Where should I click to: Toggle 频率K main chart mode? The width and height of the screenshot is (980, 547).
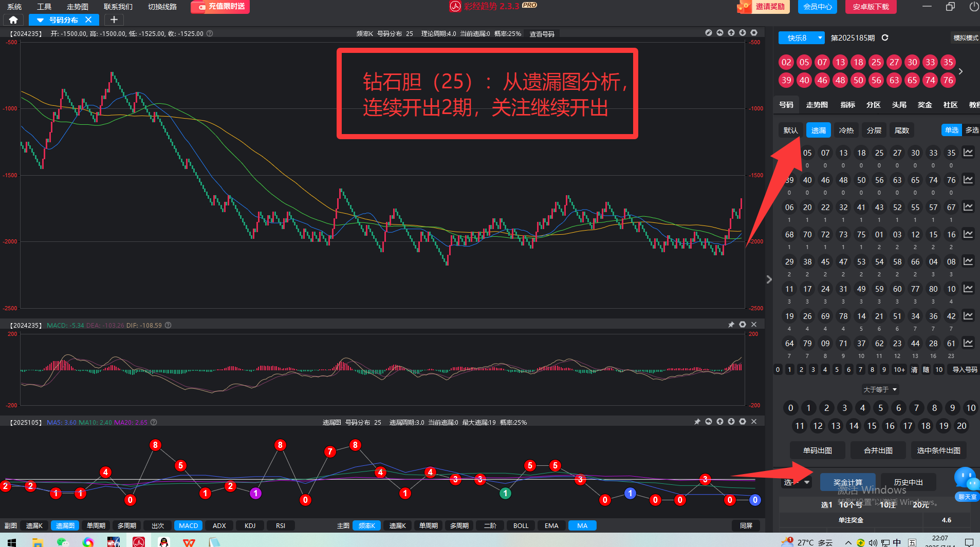click(x=367, y=525)
